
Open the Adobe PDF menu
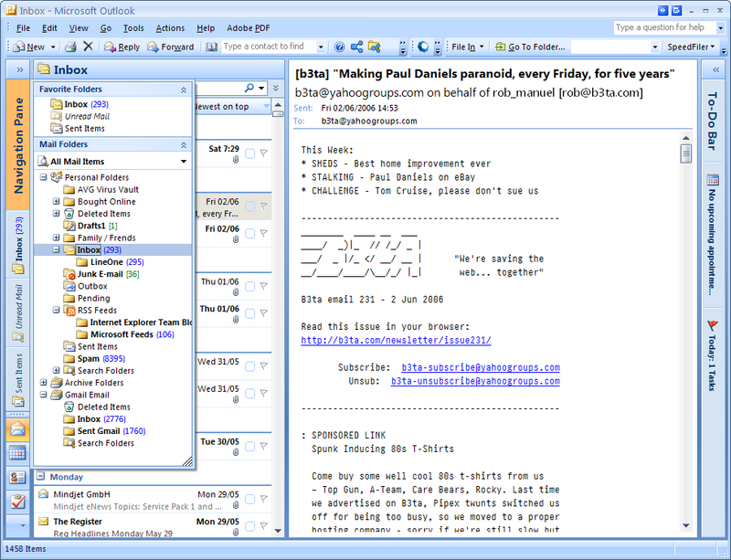[249, 28]
